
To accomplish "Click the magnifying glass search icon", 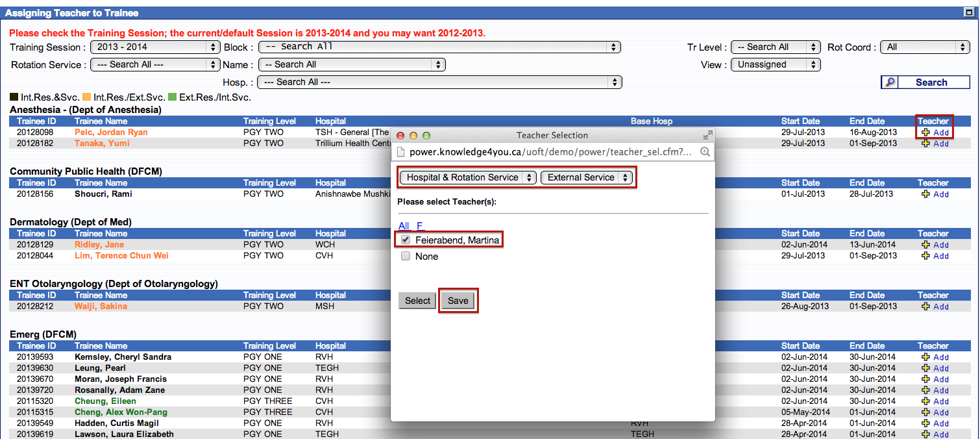I will point(890,82).
